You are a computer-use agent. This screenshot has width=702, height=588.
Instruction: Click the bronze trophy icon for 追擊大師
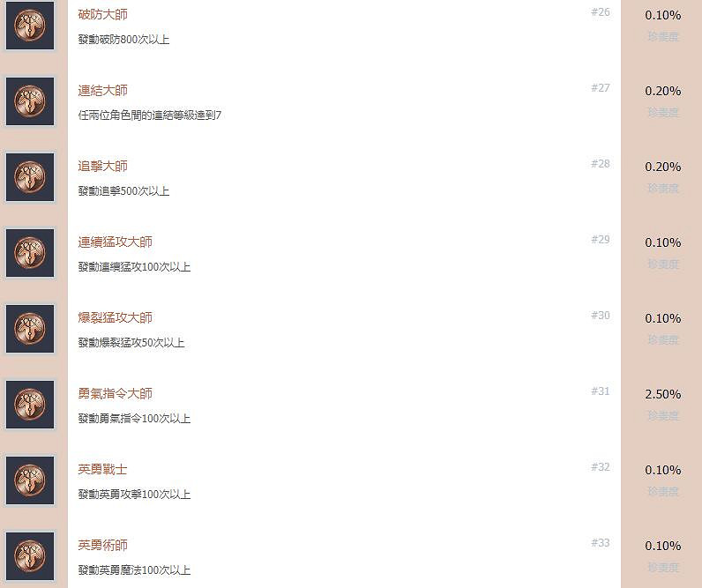pos(30,177)
